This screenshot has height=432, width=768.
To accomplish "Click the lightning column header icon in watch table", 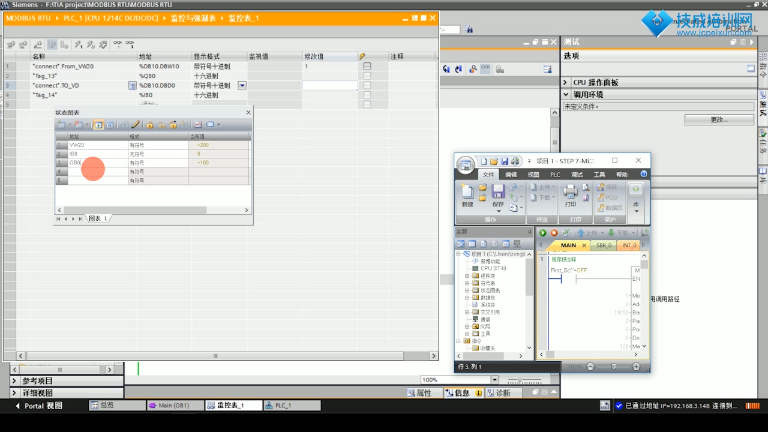I will click(362, 56).
